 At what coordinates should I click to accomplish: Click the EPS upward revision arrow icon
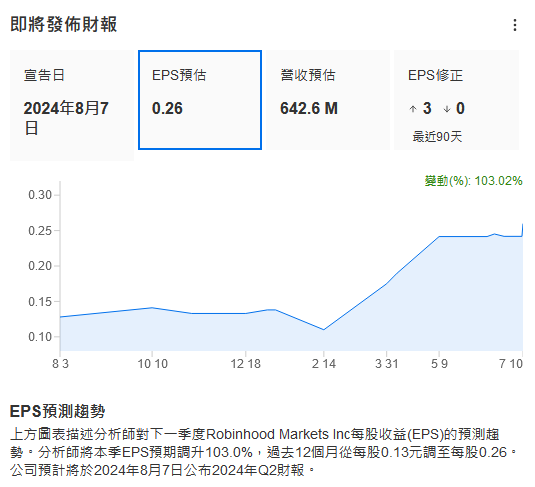(x=413, y=109)
